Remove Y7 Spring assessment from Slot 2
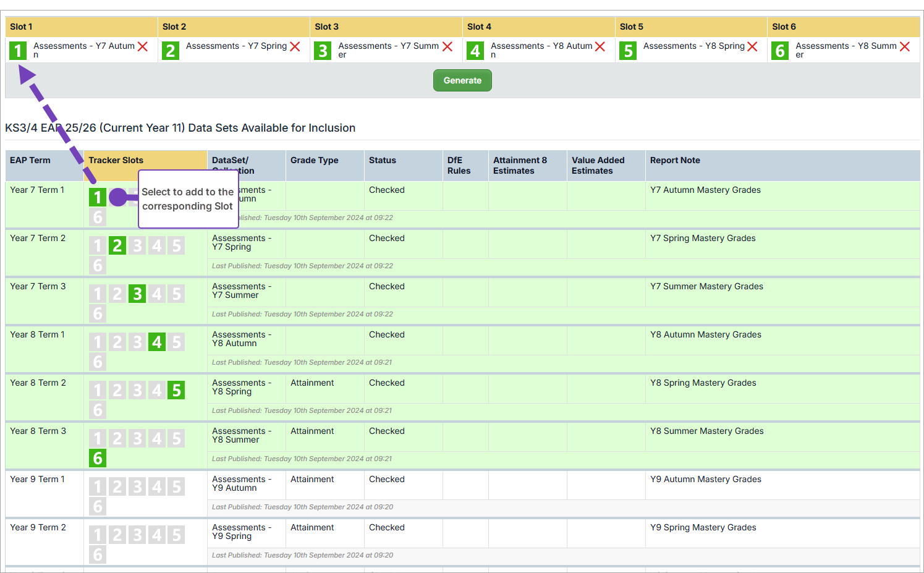The width and height of the screenshot is (924, 573). [x=295, y=46]
